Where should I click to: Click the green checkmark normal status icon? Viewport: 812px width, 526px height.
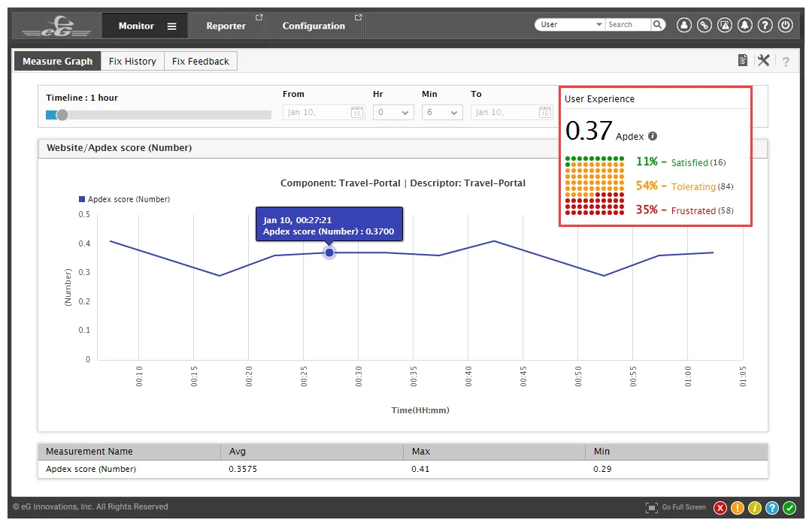click(789, 508)
